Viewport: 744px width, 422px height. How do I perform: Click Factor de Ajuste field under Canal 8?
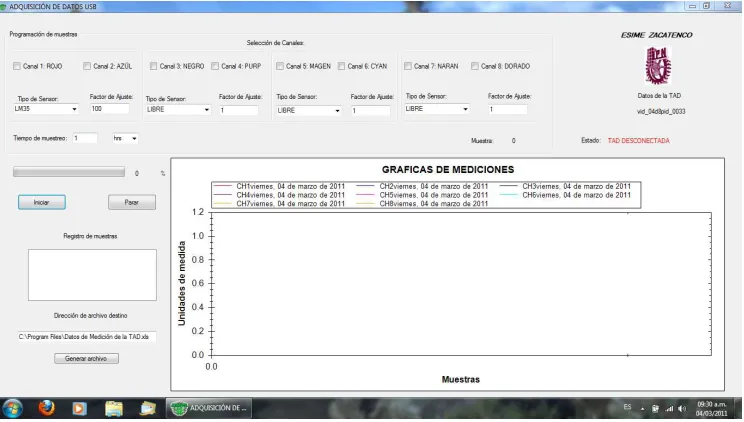[x=508, y=109]
